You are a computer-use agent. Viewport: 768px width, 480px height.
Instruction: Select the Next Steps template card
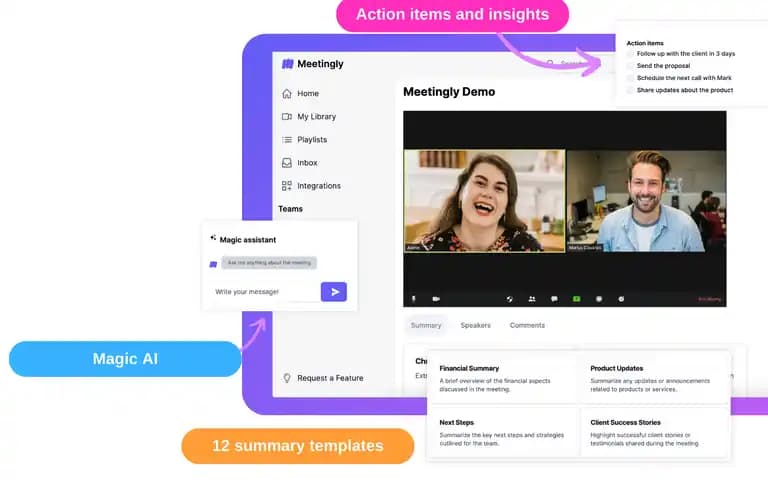pos(503,432)
